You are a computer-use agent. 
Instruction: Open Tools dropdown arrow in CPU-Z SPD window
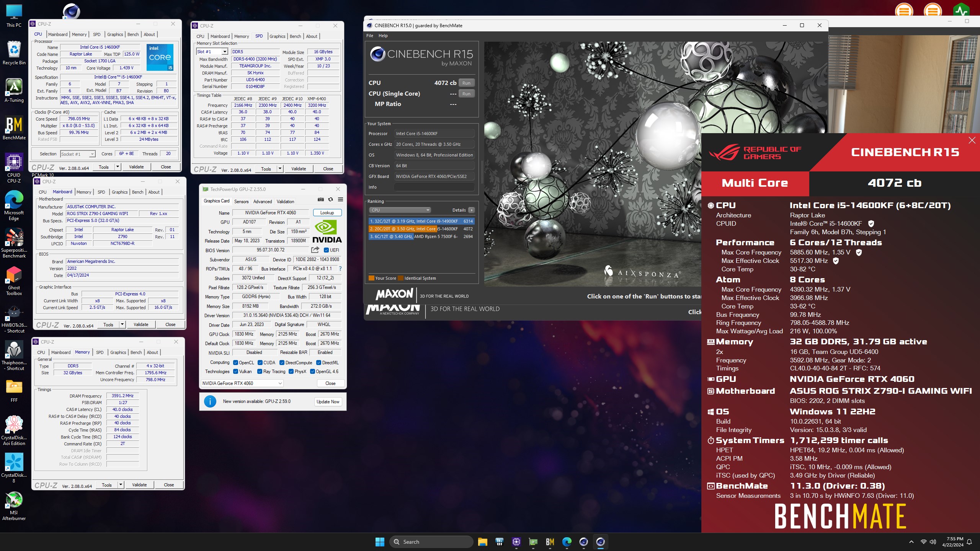pyautogui.click(x=280, y=169)
